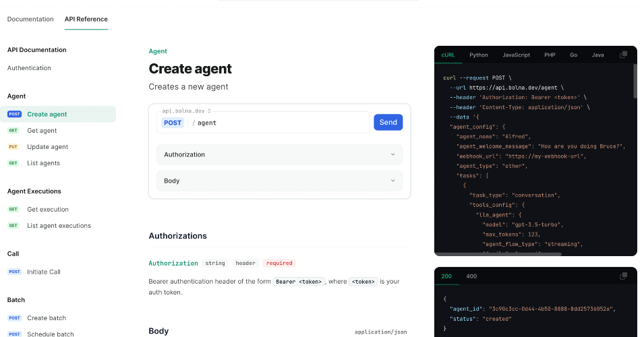The image size is (644, 337).
Task: Click the Batch sidebar heading
Action: 16,300
